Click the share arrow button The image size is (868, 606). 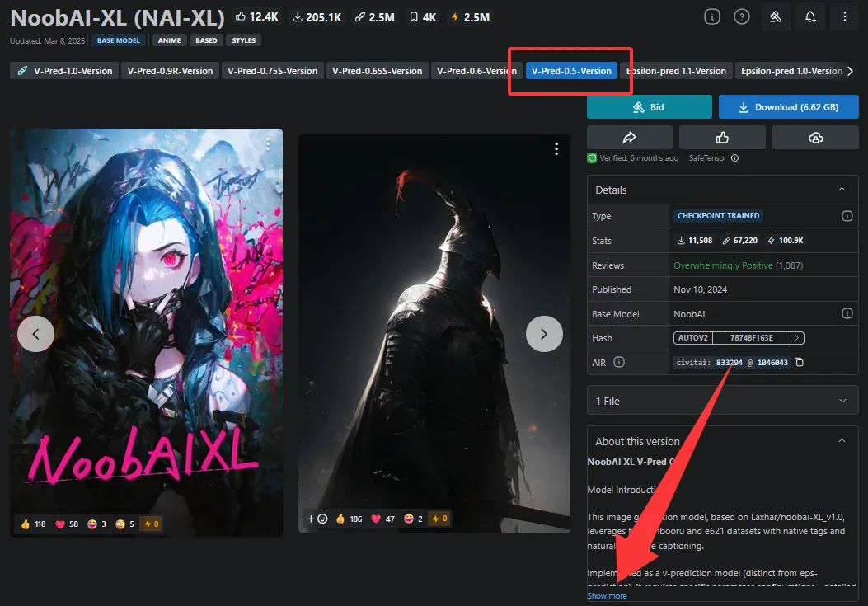(x=630, y=138)
